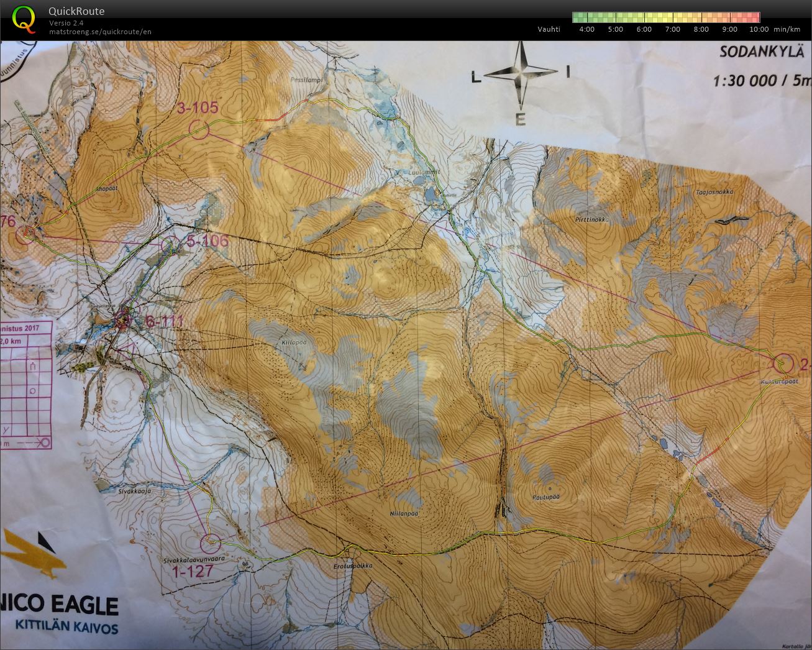Click the Niilanpää place name
Image resolution: width=812 pixels, height=650 pixels.
pos(403,513)
